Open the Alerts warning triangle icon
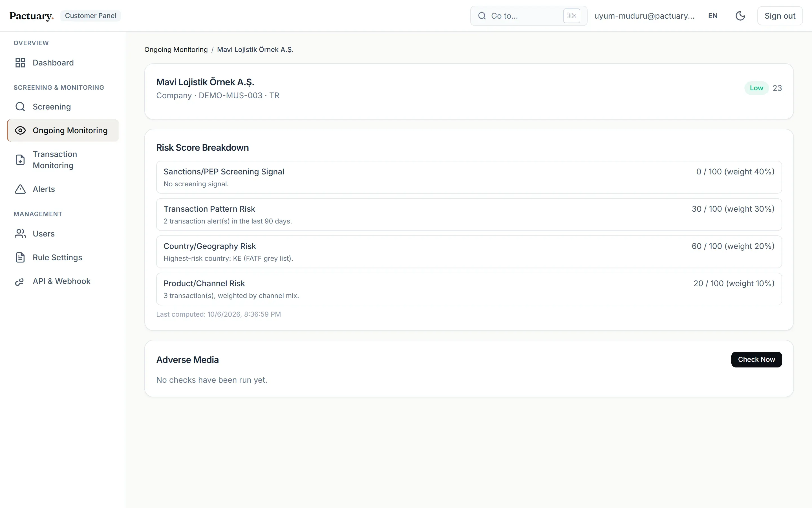 (20, 189)
